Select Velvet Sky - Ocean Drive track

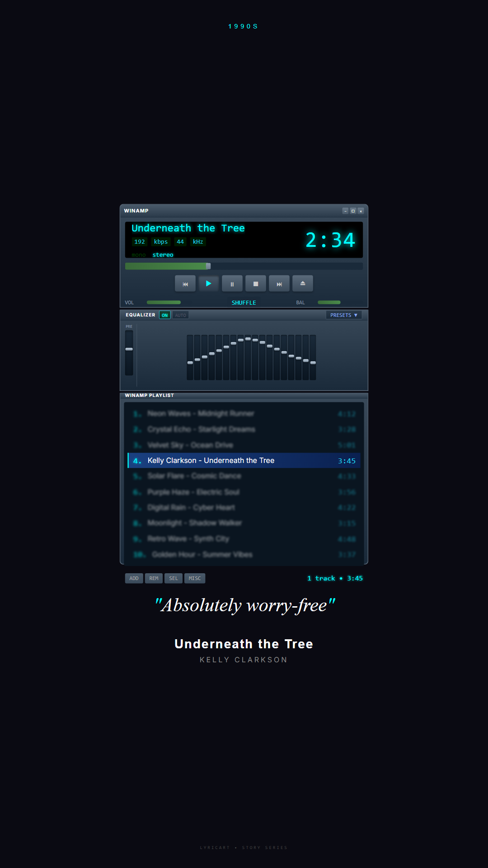(244, 445)
